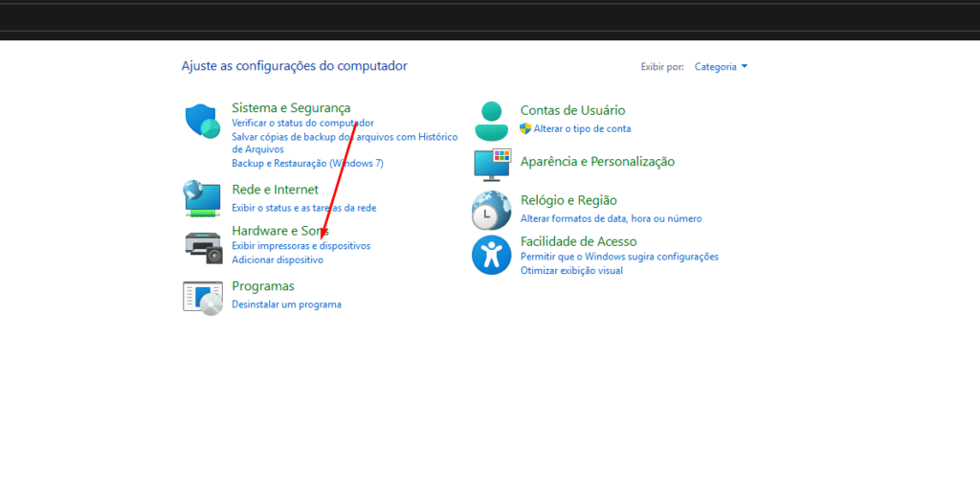Screen dimensions: 980x495
Task: Open Permitir que o Windows sugira configurações
Action: coord(619,257)
